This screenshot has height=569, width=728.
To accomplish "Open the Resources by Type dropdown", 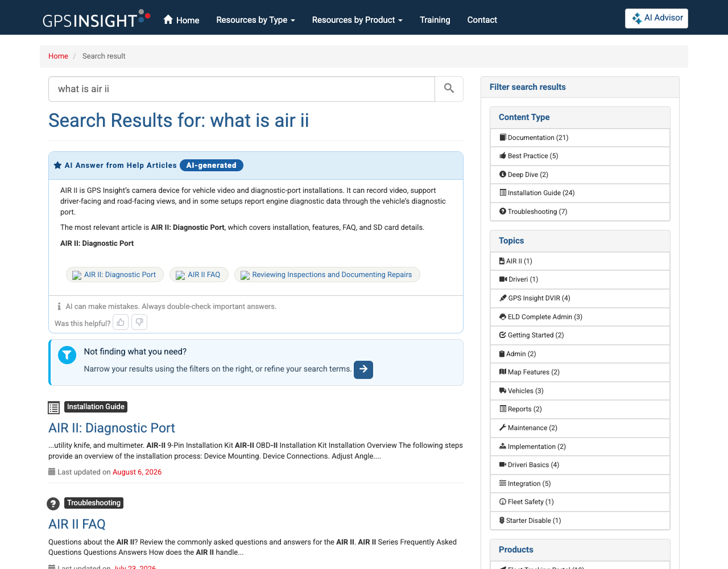I will 255,20.
